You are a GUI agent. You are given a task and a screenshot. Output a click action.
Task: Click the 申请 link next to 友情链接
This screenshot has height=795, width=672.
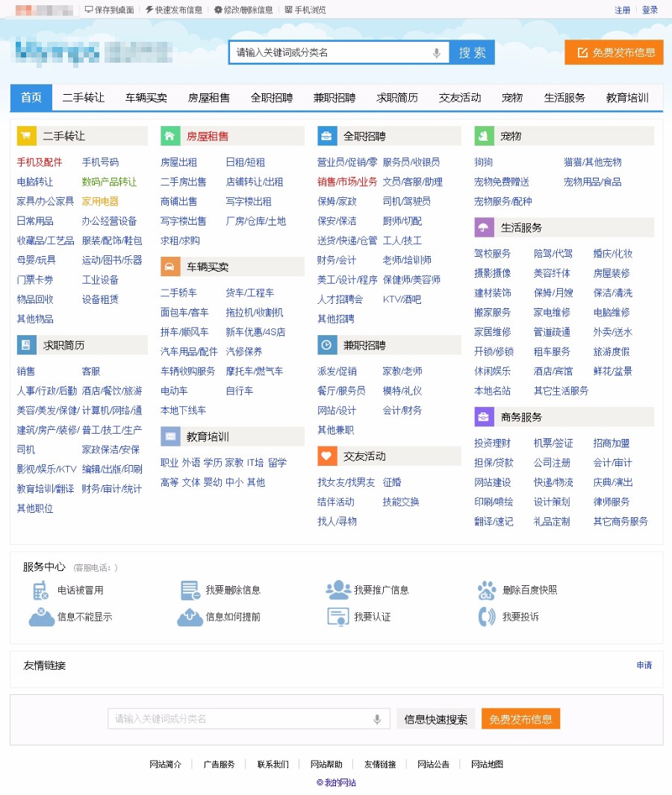[644, 665]
